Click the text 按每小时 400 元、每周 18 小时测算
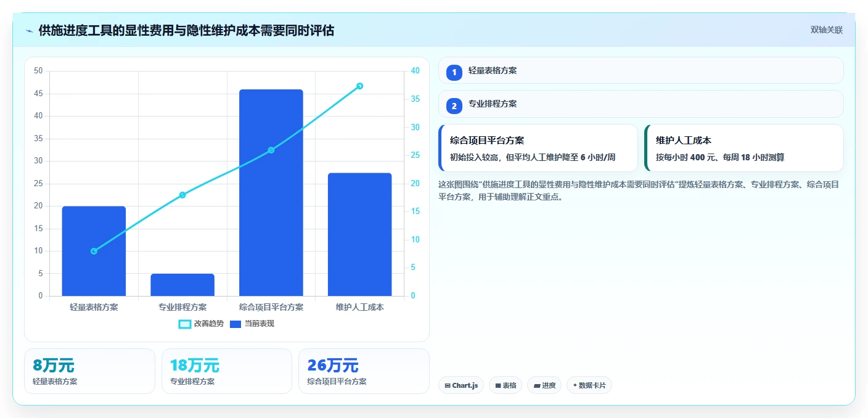This screenshot has width=868, height=418. pyautogui.click(x=720, y=157)
